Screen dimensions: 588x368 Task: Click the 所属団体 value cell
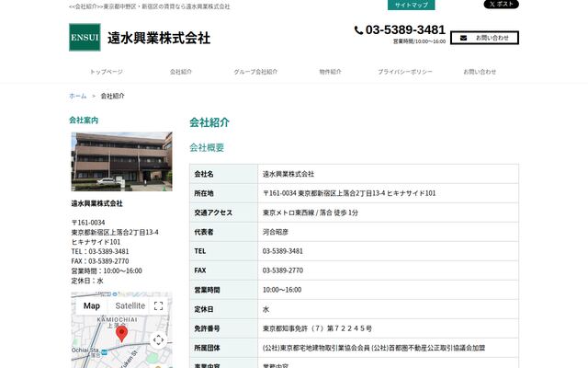[x=388, y=348]
